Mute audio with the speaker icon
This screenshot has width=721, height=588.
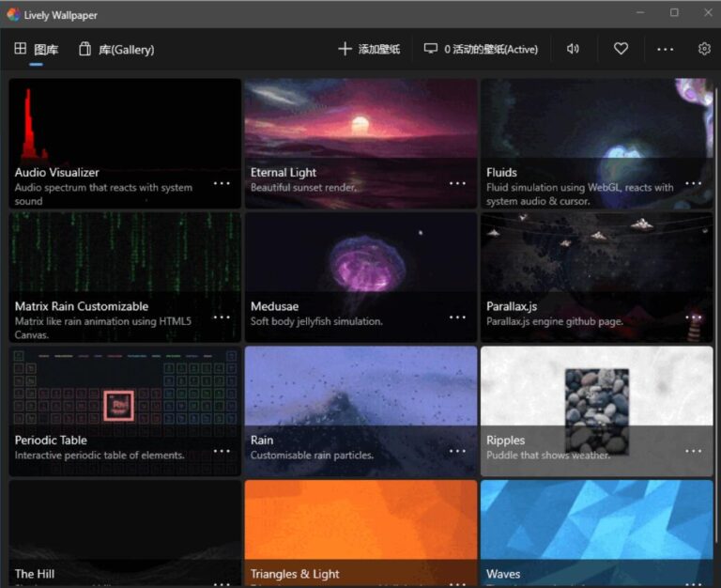573,49
